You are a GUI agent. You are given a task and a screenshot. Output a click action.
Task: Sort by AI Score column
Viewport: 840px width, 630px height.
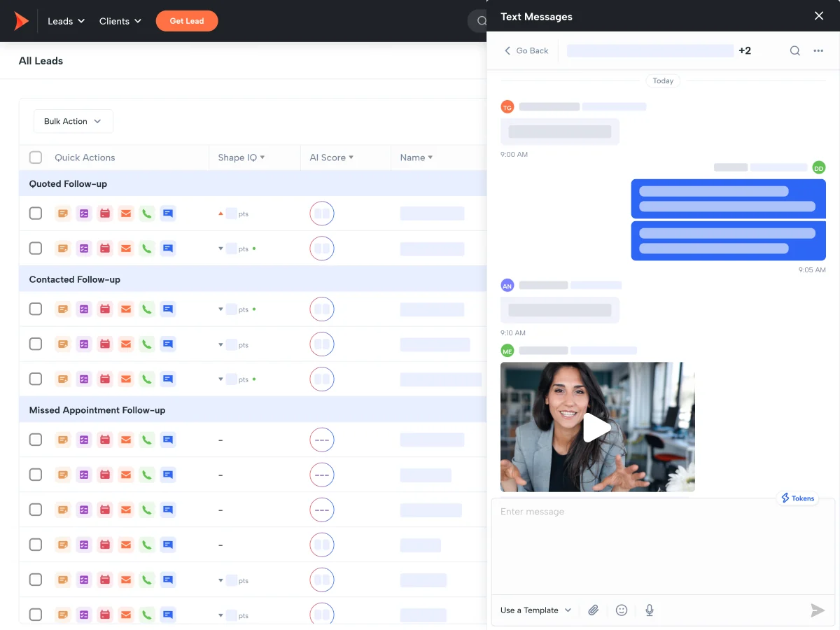point(332,157)
